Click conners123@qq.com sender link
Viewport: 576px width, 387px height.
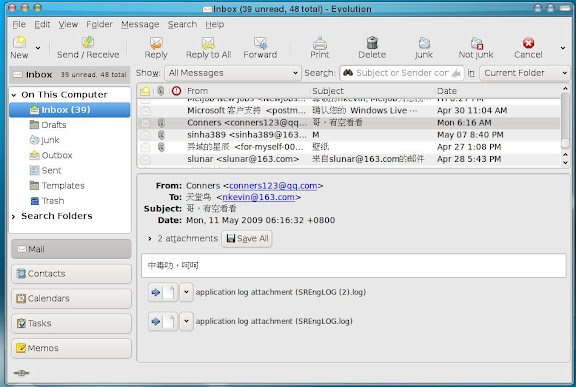click(273, 186)
